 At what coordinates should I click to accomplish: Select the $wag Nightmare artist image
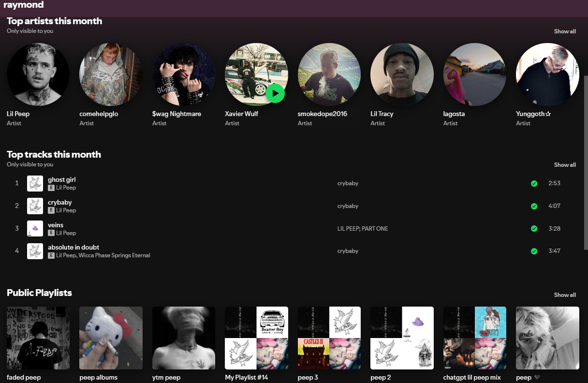[x=184, y=74]
